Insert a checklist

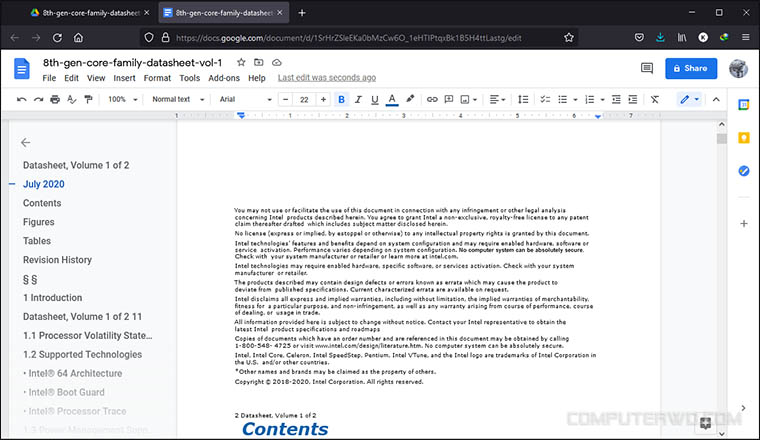pyautogui.click(x=545, y=99)
